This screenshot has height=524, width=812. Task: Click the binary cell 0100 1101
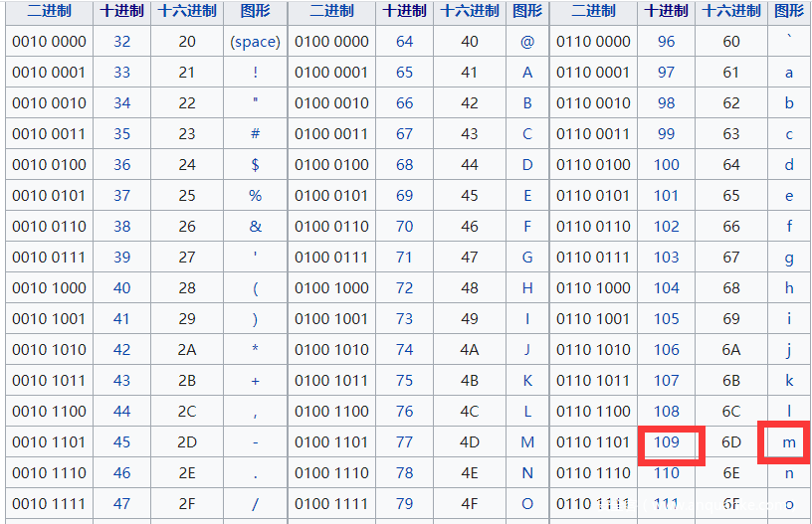tap(331, 442)
